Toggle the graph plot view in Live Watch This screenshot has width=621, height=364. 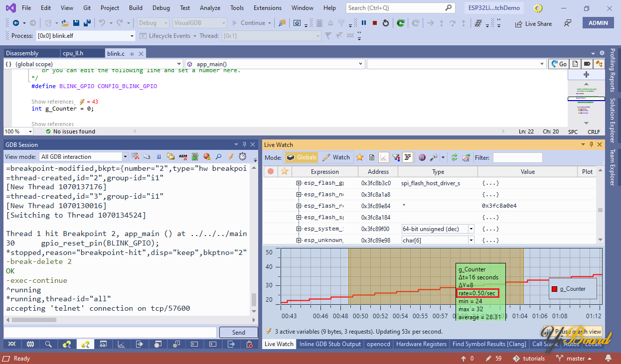click(x=384, y=157)
